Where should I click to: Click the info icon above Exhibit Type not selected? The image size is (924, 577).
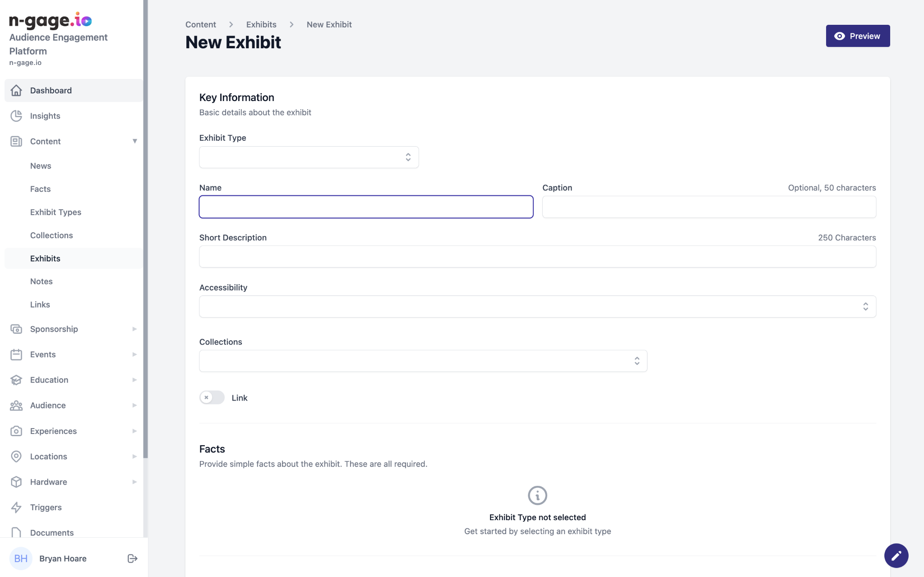coord(537,495)
